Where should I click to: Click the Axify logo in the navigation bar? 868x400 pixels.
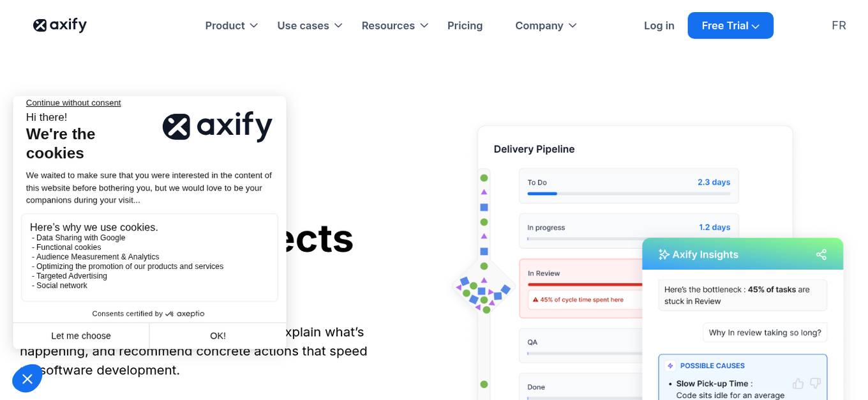click(60, 25)
